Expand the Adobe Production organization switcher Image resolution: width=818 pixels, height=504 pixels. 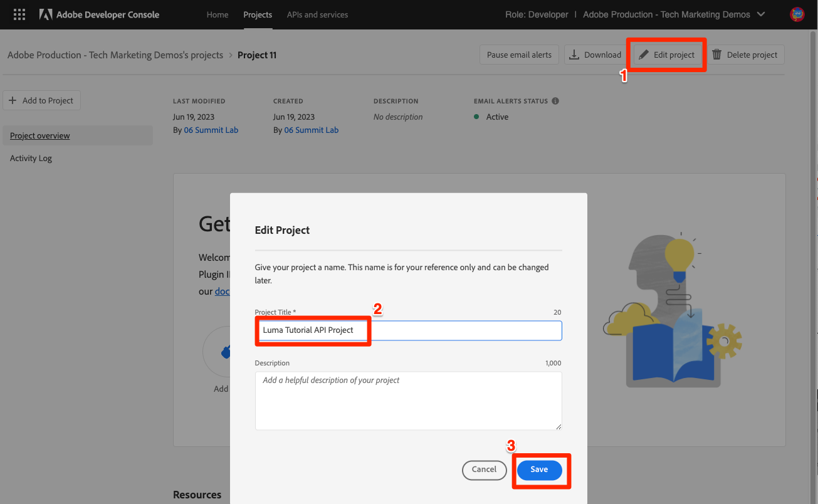(x=674, y=14)
